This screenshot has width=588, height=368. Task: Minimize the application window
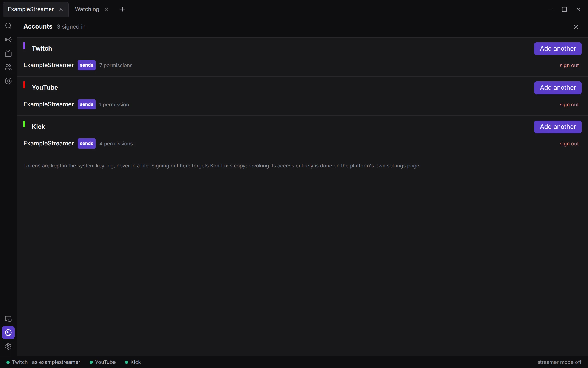(550, 9)
